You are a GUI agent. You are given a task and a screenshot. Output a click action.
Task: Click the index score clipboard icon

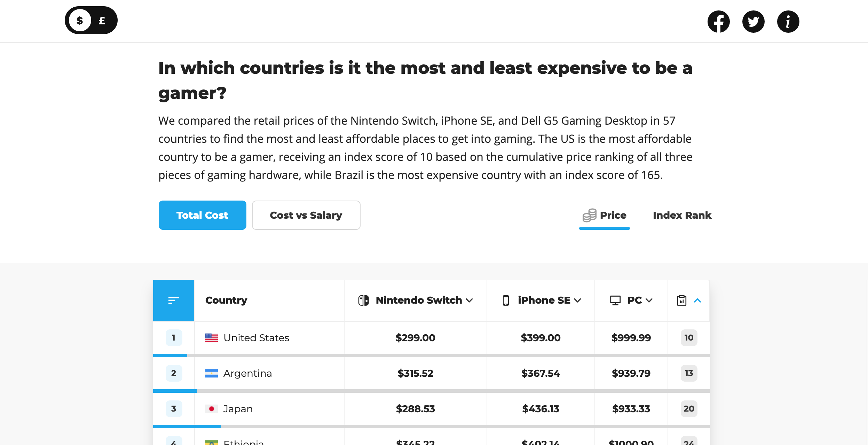(x=681, y=300)
